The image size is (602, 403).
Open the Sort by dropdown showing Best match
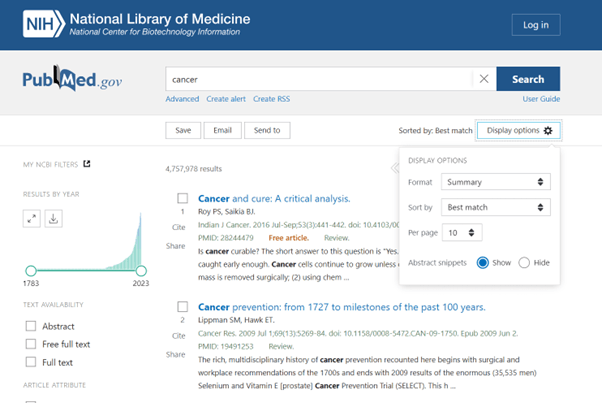click(496, 207)
